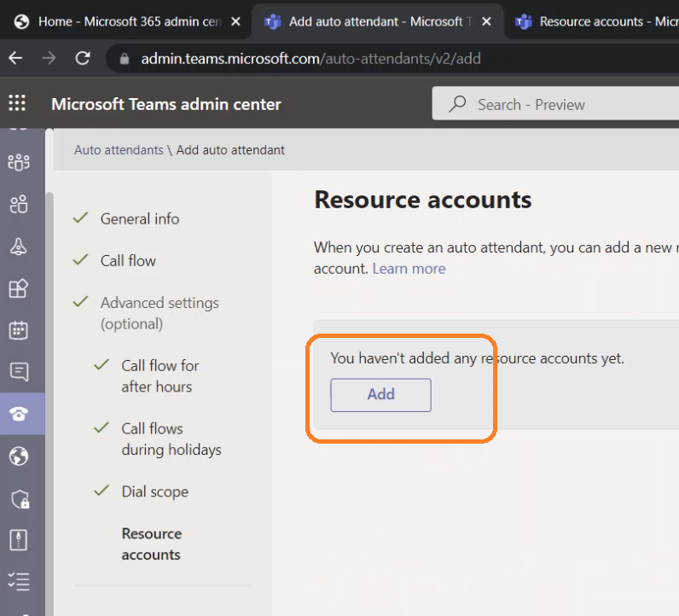Screen dimensions: 679x616
Task: Open Users section in left sidebar
Action: coord(18,204)
